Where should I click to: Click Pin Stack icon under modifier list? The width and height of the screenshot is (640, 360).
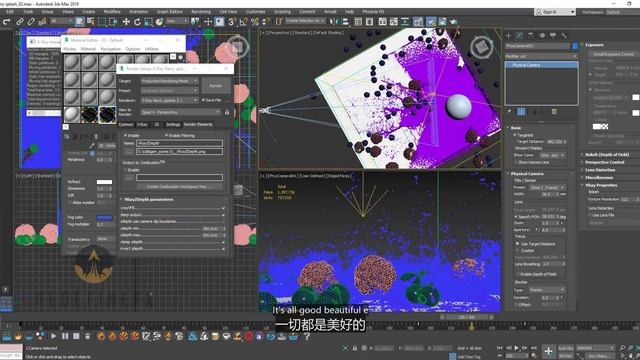[x=509, y=111]
